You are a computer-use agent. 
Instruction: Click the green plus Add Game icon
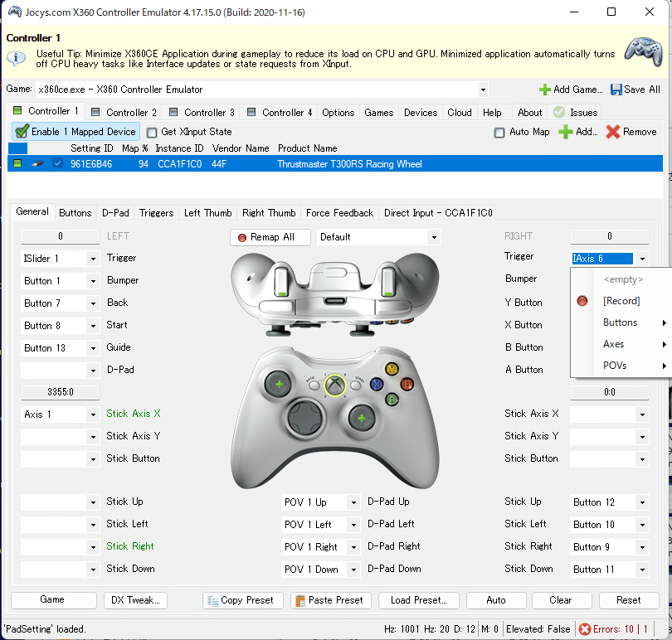pos(545,90)
